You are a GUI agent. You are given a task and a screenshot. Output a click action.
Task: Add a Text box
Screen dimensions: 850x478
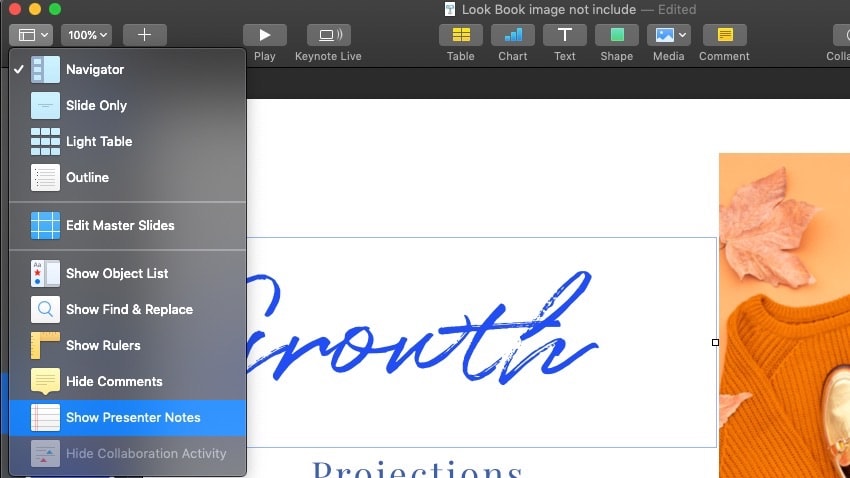coord(564,35)
